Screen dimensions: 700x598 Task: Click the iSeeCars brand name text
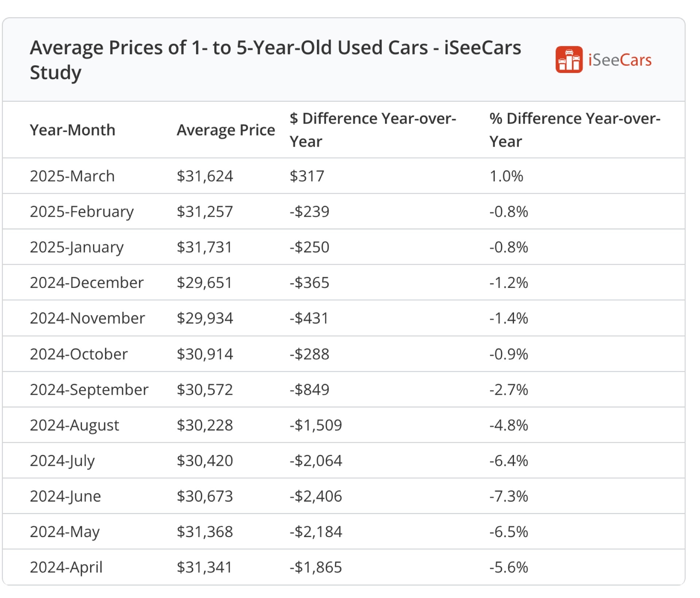(x=619, y=60)
